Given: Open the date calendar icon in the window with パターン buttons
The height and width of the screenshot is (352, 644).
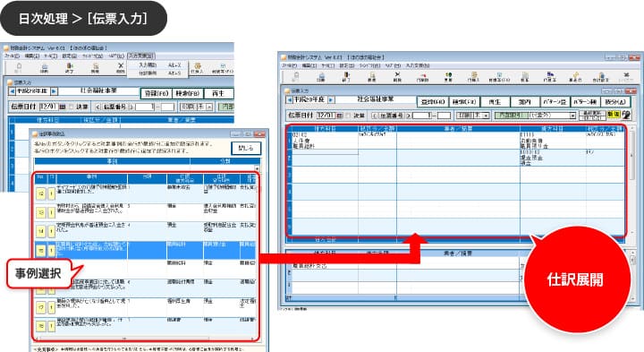Looking at the screenshot, I should [x=340, y=116].
